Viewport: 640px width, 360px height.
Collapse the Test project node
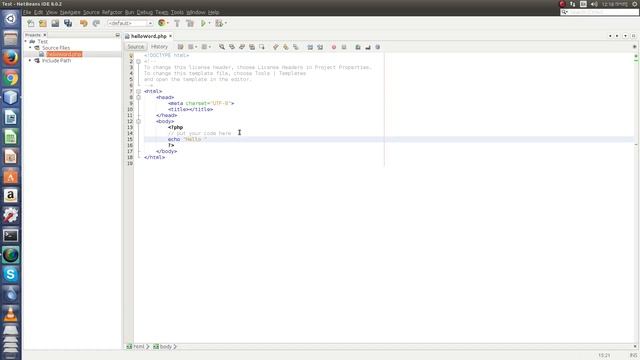(26, 42)
